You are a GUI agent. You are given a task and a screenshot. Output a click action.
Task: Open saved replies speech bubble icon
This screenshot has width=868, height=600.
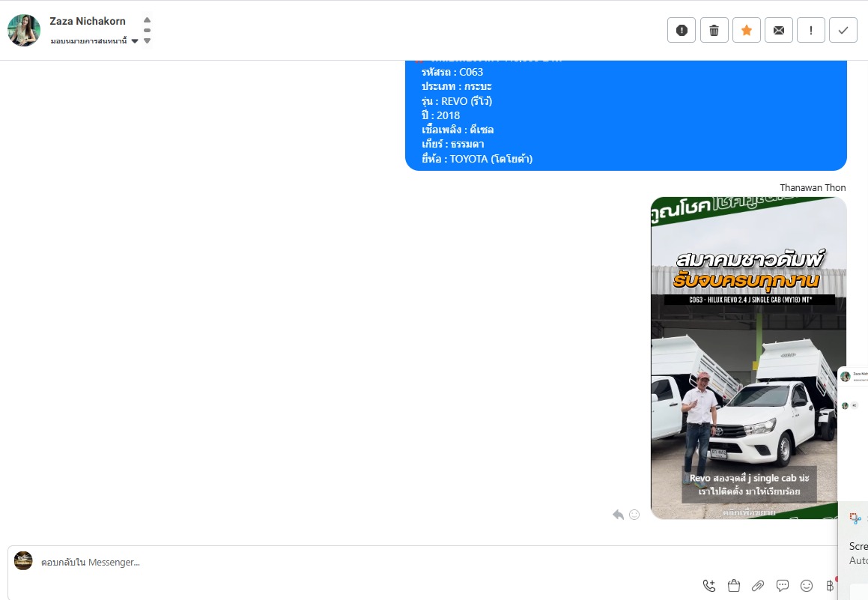[x=782, y=585]
